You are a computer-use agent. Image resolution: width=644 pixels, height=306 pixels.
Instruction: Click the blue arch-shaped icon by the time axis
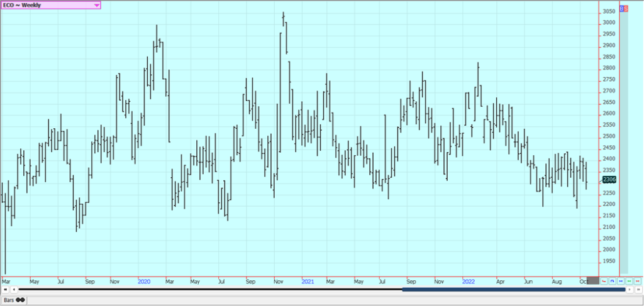[x=612, y=281]
